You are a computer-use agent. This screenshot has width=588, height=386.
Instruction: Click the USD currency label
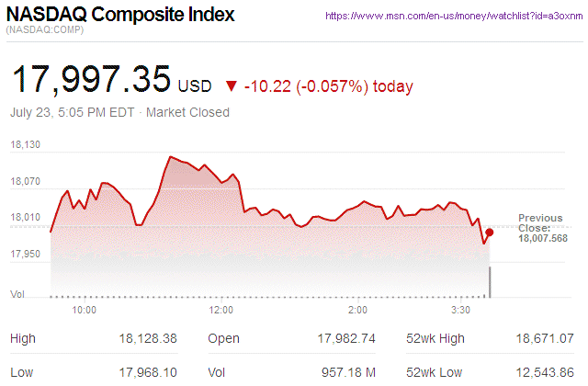pyautogui.click(x=195, y=86)
